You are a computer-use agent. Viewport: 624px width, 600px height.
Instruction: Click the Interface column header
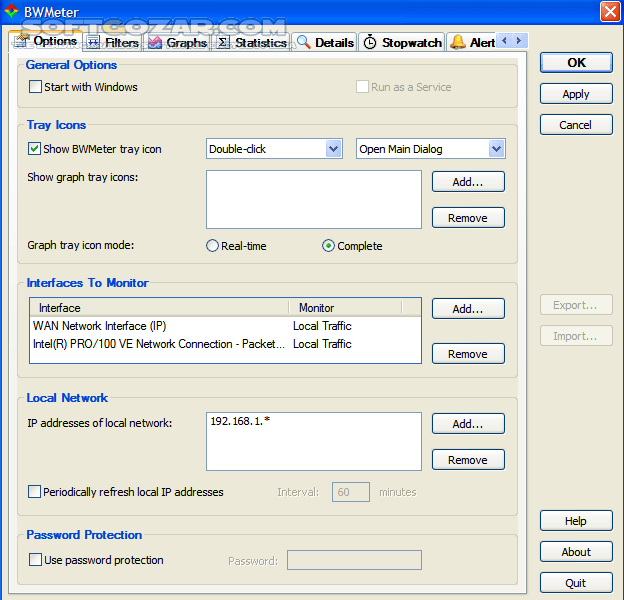(160, 308)
